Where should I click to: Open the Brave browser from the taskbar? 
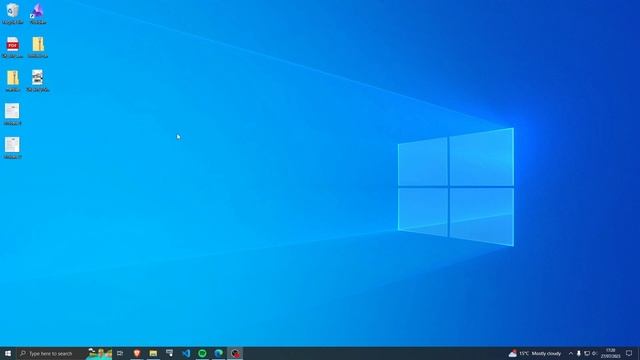pyautogui.click(x=137, y=353)
